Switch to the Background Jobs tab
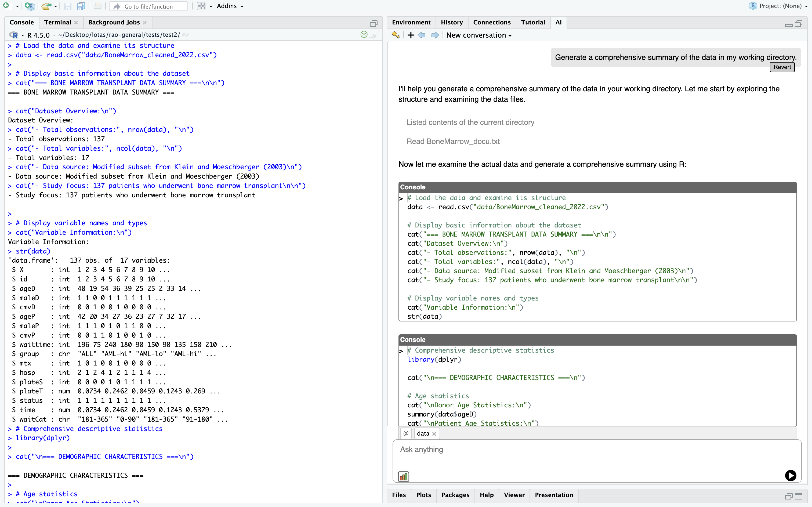The width and height of the screenshot is (812, 507). point(114,22)
